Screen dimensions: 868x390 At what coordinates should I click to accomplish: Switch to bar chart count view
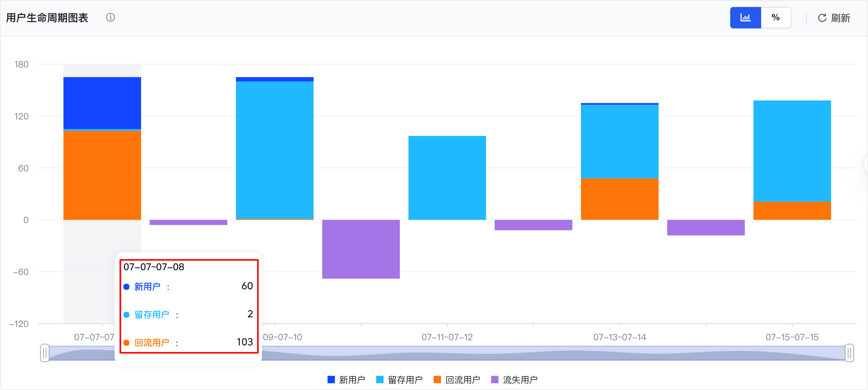pyautogui.click(x=745, y=17)
